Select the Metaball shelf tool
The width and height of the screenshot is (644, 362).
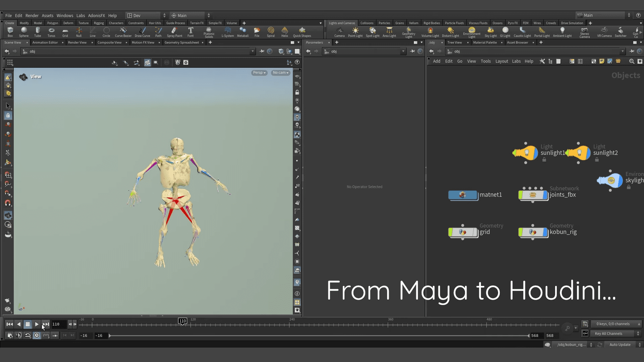(x=243, y=32)
